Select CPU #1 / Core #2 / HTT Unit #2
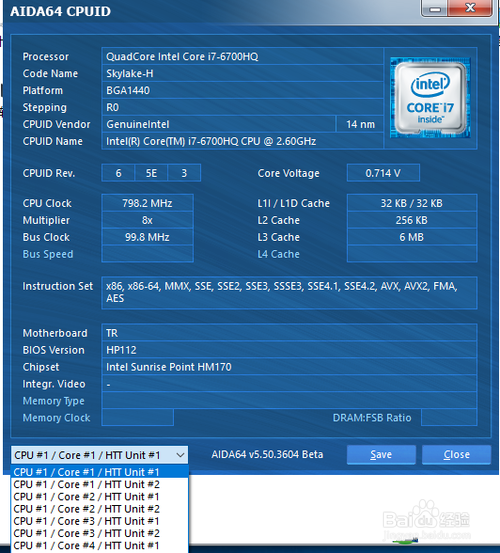Screen dimensions: 500x553 [x=100, y=509]
